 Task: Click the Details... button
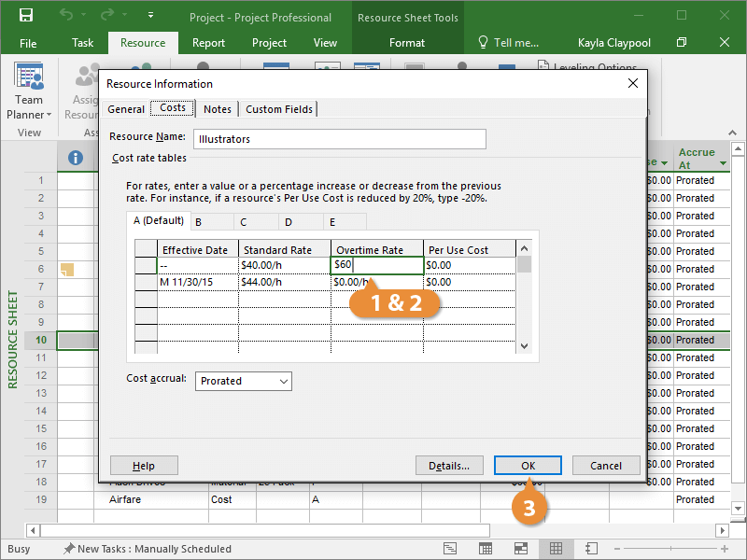pyautogui.click(x=449, y=466)
